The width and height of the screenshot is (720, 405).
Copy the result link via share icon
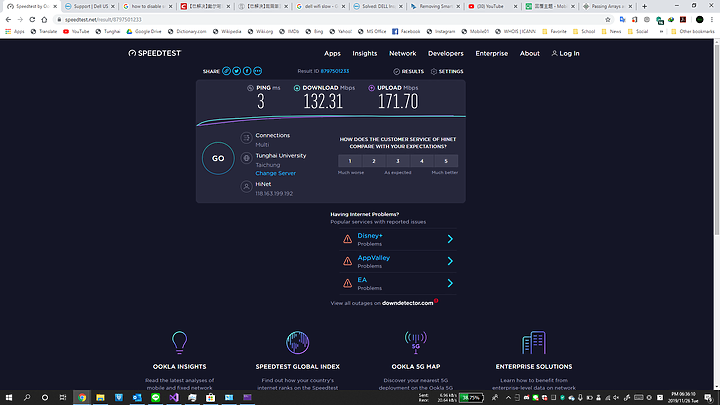coord(226,71)
